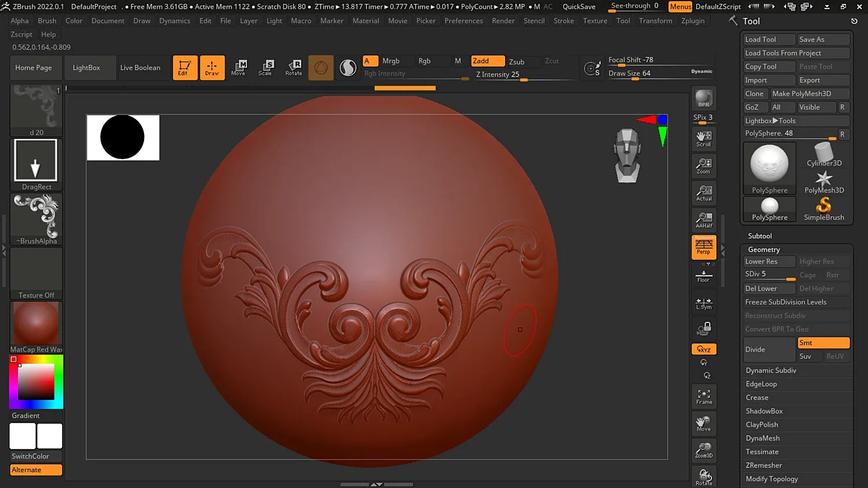Open the Zplugin menu
The height and width of the screenshot is (488, 868).
693,21
